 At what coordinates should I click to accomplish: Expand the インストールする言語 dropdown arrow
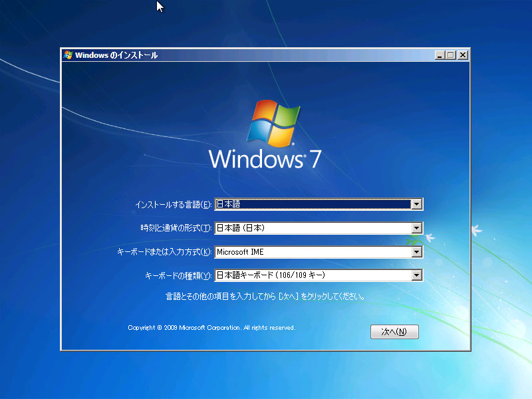tap(417, 205)
